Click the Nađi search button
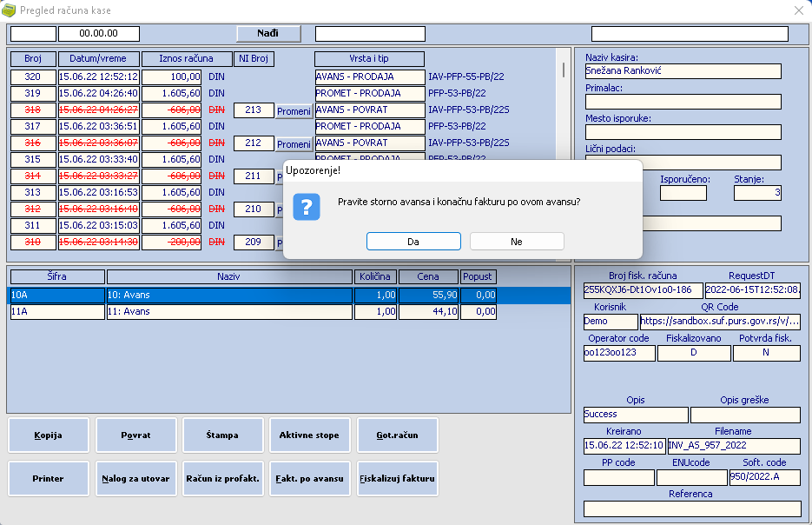 coord(268,34)
